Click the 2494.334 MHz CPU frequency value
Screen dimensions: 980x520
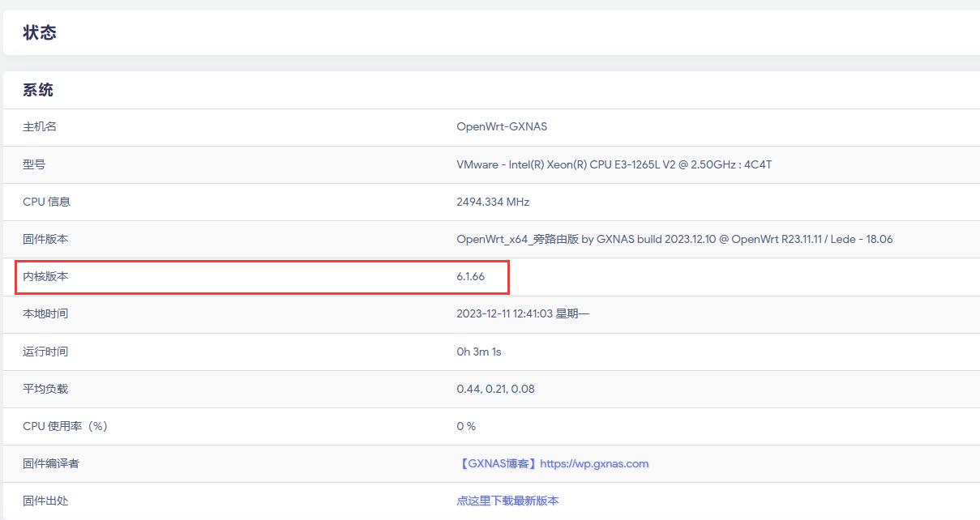(x=493, y=202)
